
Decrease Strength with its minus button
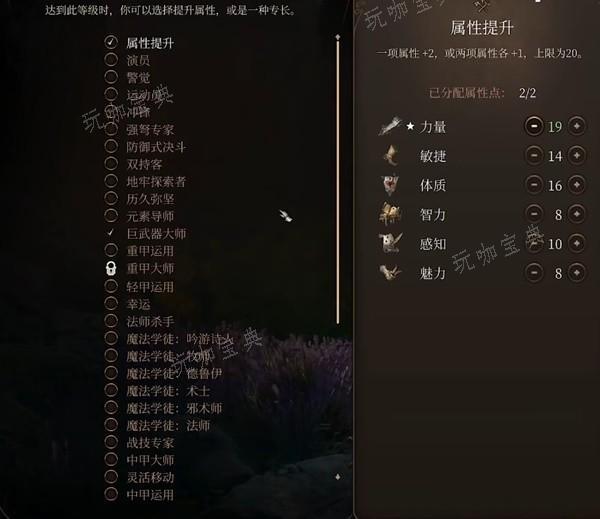click(534, 126)
